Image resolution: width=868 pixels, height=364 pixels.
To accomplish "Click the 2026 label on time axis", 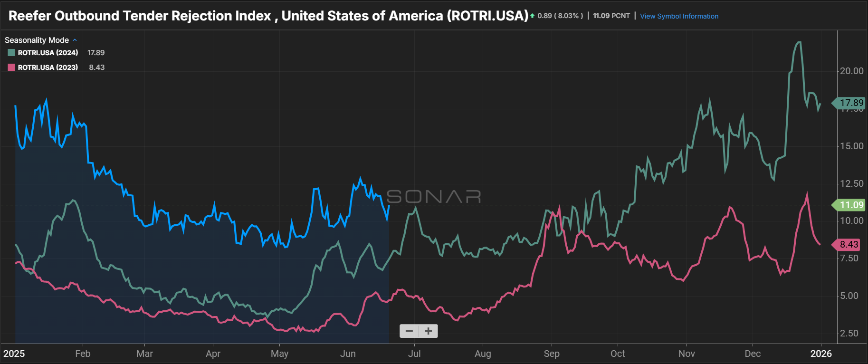I will pos(821,354).
